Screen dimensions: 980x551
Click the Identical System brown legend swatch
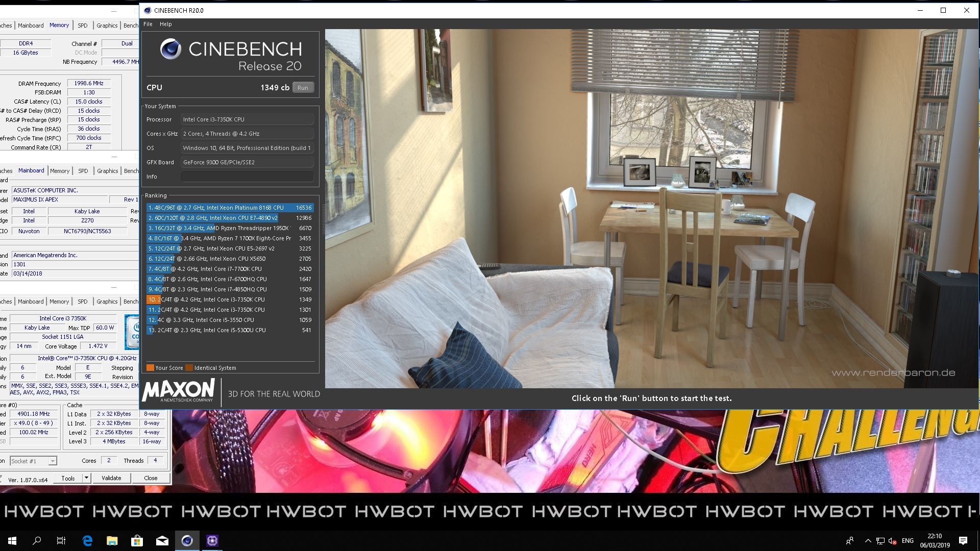pyautogui.click(x=189, y=368)
